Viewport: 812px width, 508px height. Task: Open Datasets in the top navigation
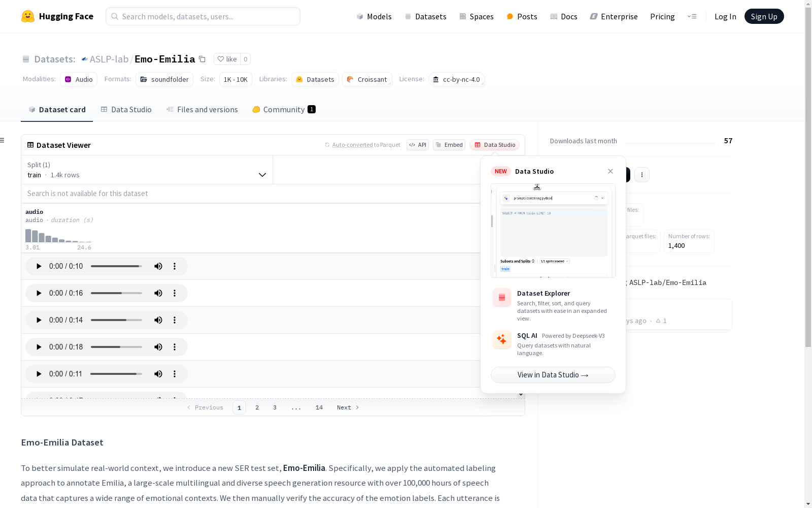425,16
